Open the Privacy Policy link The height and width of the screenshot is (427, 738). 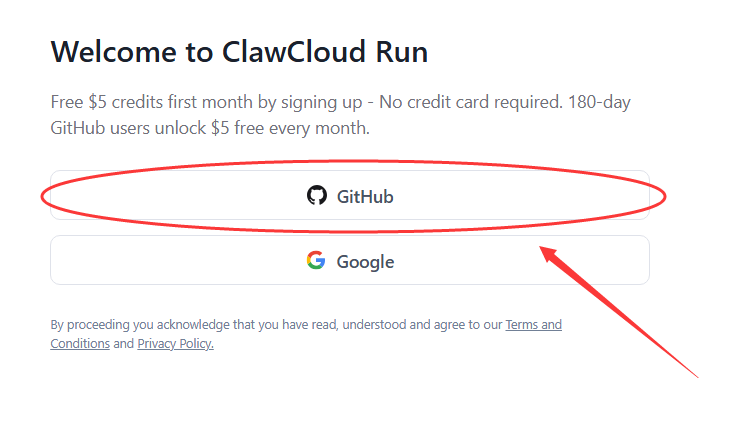[175, 344]
